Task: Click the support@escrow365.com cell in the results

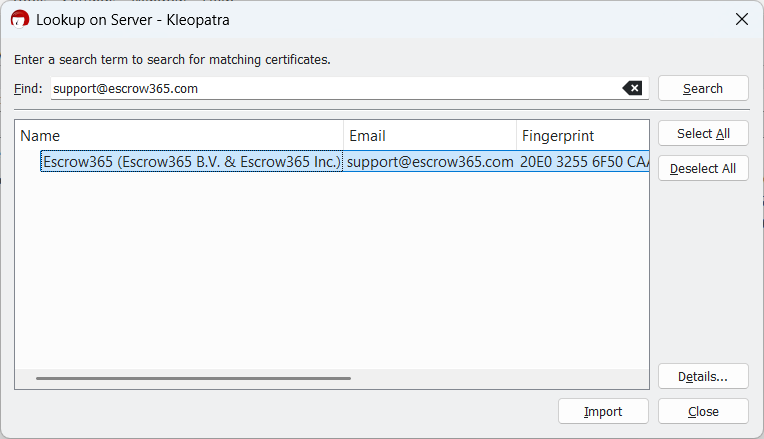Action: [x=430, y=161]
